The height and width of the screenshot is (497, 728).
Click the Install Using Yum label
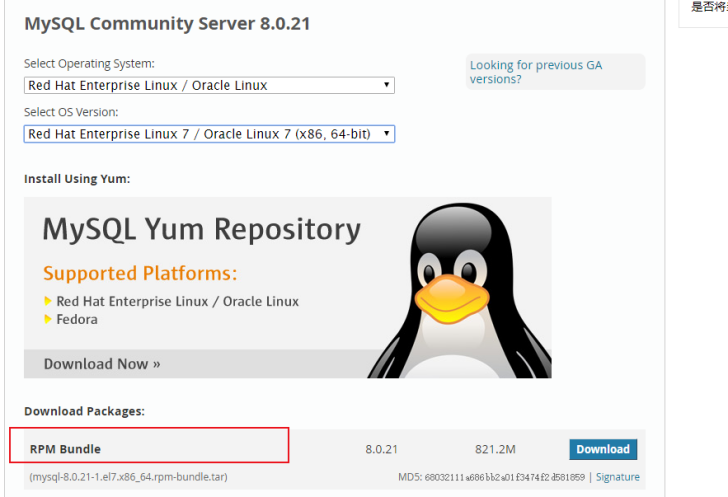77,179
